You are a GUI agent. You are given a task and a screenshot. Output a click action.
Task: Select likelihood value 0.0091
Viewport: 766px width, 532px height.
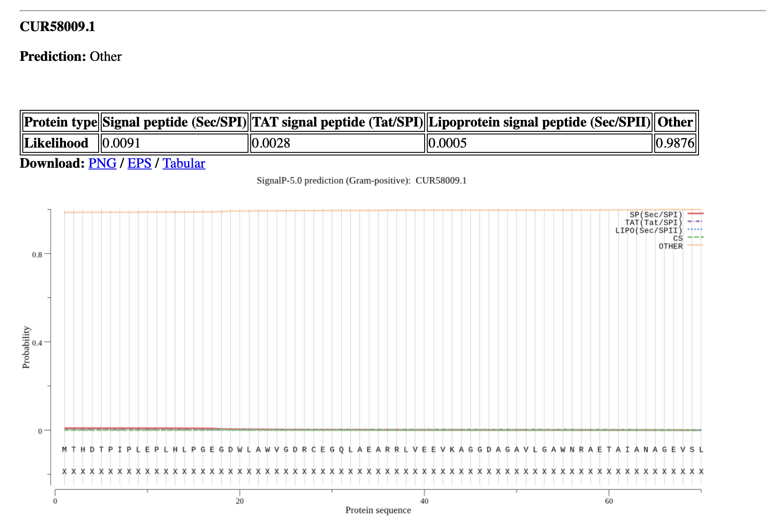click(121, 143)
